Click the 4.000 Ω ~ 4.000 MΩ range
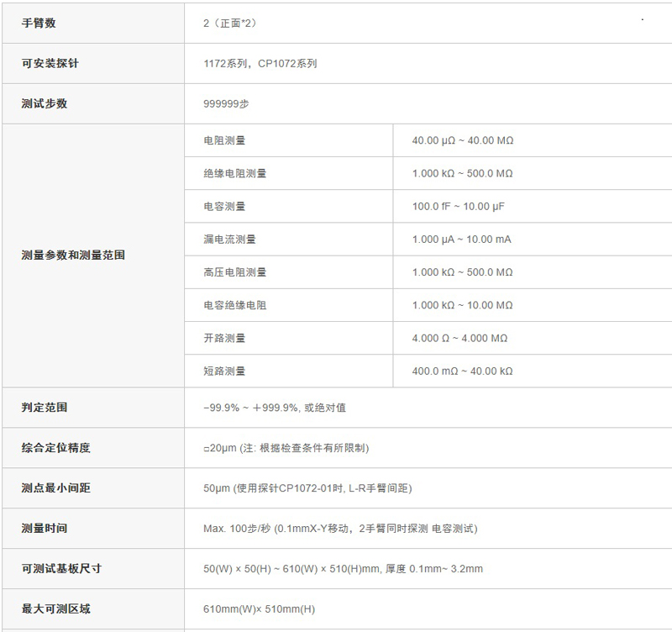The width and height of the screenshot is (672, 632). (x=459, y=339)
